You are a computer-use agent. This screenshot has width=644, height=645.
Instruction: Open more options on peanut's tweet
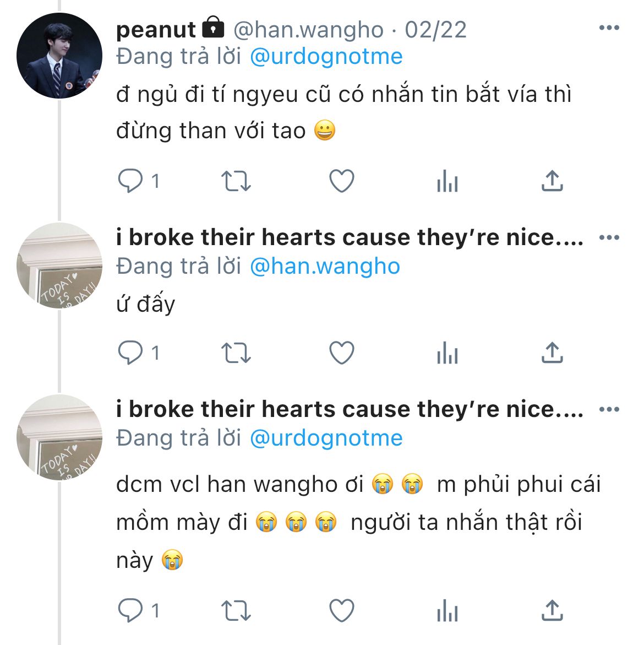coord(609,28)
